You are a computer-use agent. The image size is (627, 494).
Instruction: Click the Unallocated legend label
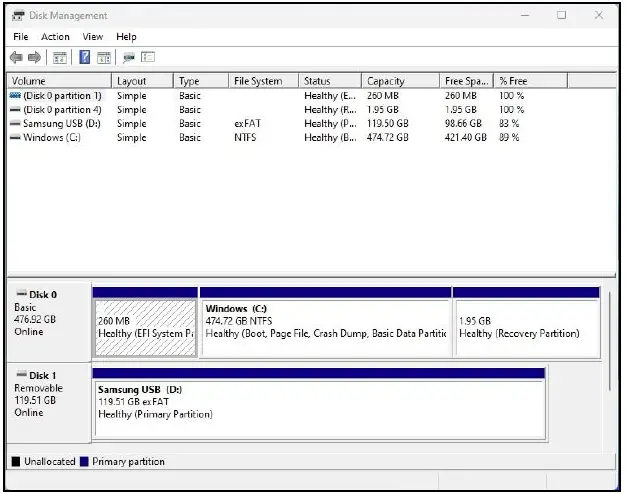50,462
